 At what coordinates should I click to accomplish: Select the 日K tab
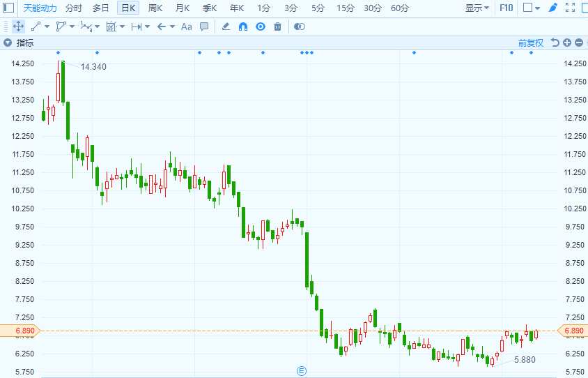coord(128,8)
